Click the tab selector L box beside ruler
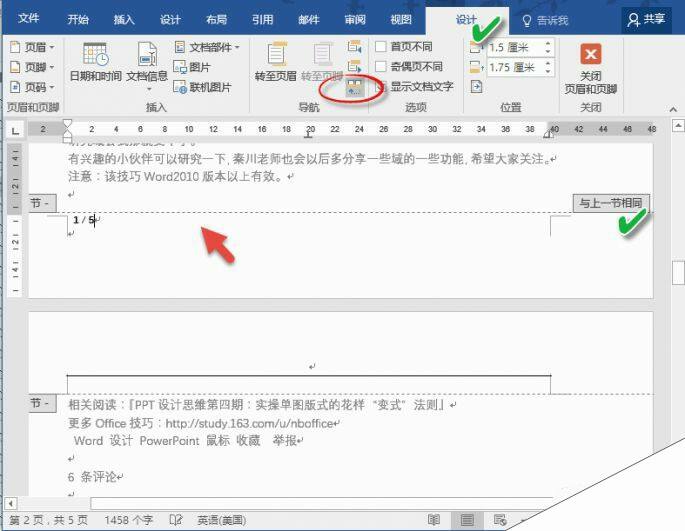The height and width of the screenshot is (531, 685). tap(15, 130)
